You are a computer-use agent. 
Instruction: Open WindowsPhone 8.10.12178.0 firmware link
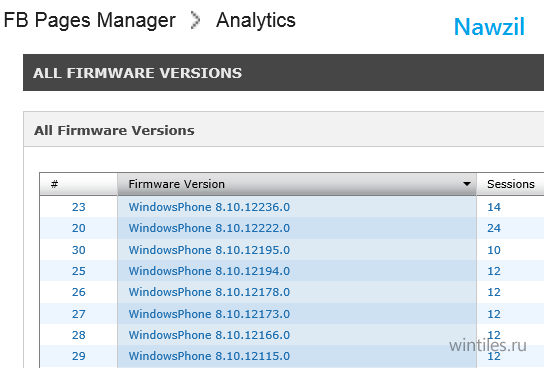(209, 292)
